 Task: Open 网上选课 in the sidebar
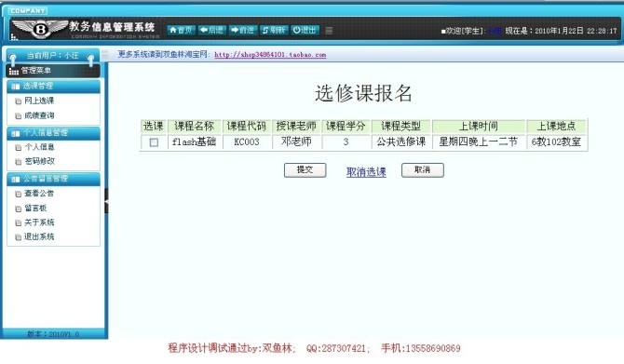(x=39, y=101)
